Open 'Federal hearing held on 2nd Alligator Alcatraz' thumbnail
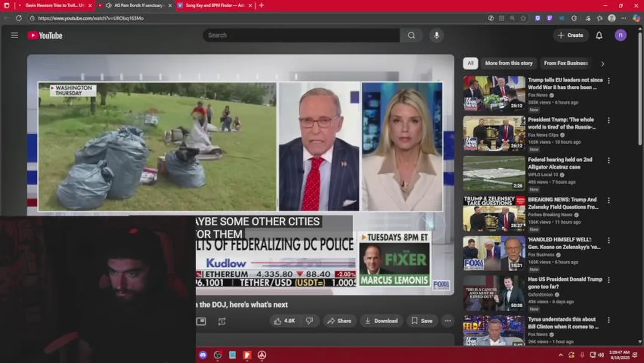644x363 pixels. [x=494, y=172]
